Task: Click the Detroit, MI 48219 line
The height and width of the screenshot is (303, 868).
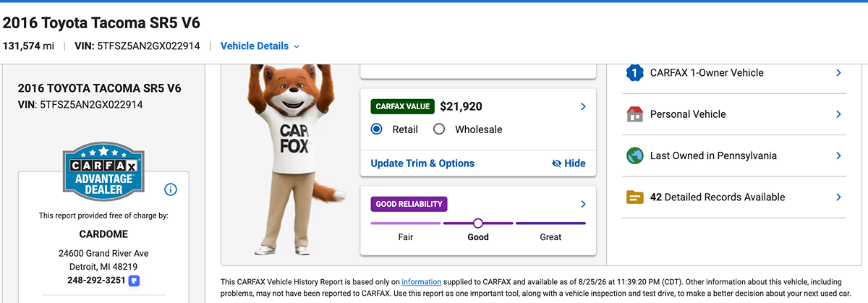Action: [x=103, y=267]
